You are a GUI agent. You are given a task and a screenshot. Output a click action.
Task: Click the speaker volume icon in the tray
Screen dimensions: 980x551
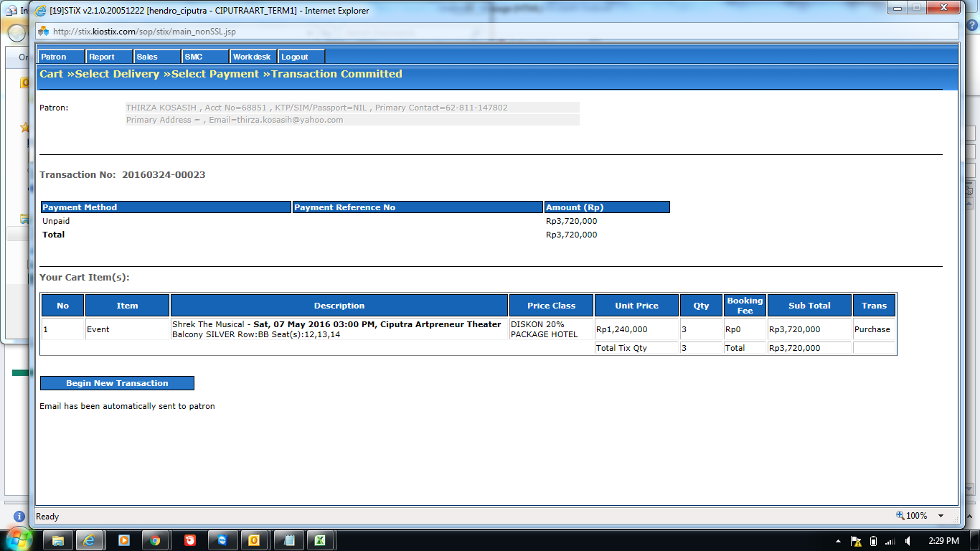[x=908, y=540]
